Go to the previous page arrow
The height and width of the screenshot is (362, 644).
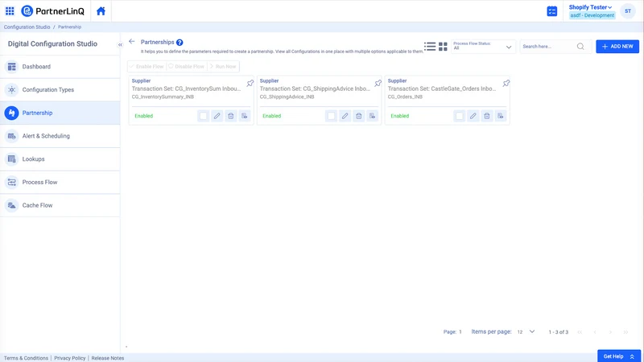pyautogui.click(x=595, y=332)
